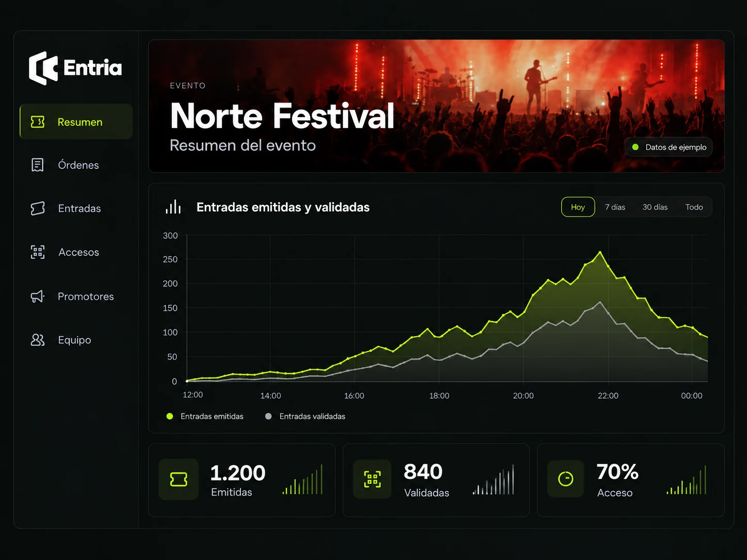Screen dimensions: 747x560
Task: Click the Equipo people icon
Action: 38,340
